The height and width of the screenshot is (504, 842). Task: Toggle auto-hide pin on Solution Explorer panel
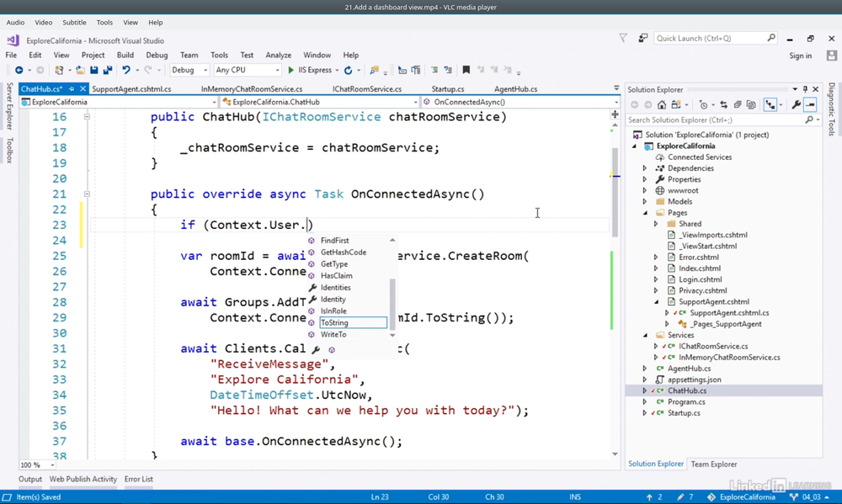805,89
